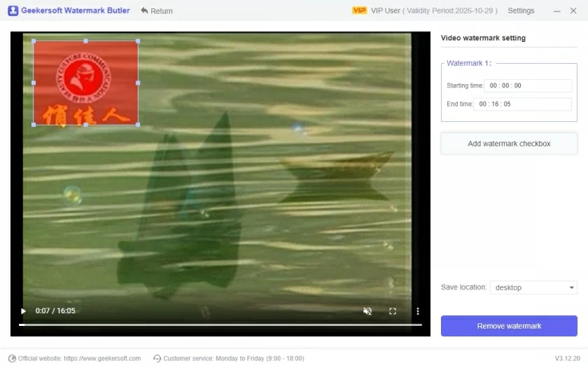Click the customer service headset icon
588x368 pixels.
(x=157, y=358)
